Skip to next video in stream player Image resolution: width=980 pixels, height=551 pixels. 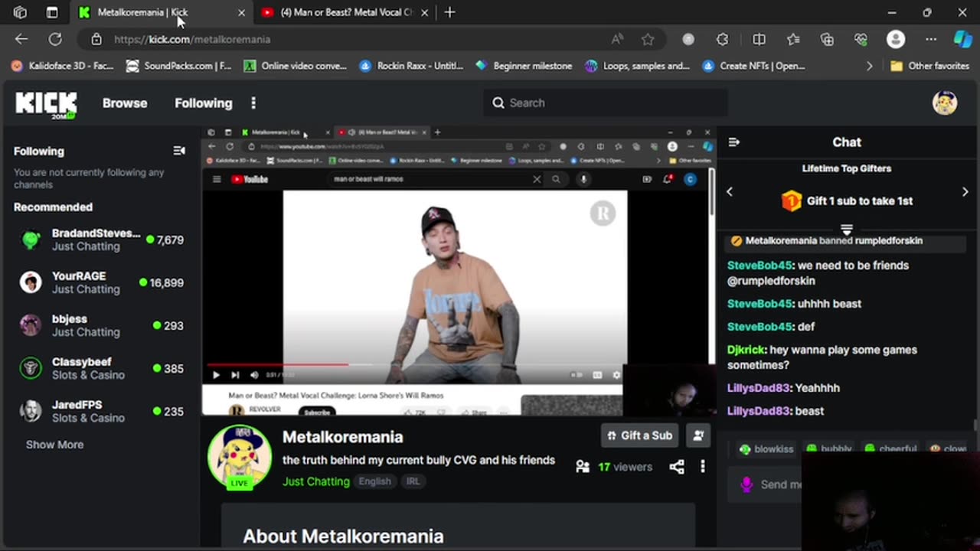[235, 375]
